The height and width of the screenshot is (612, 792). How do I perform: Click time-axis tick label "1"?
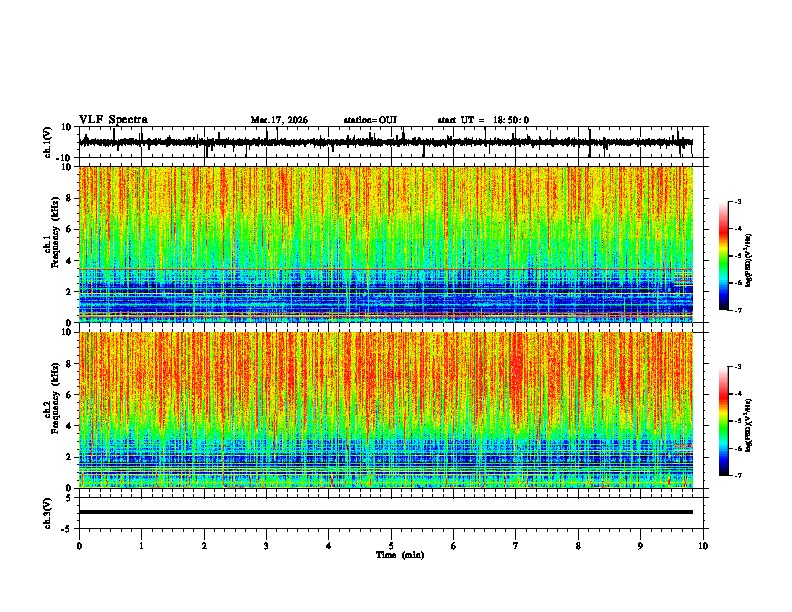[141, 546]
